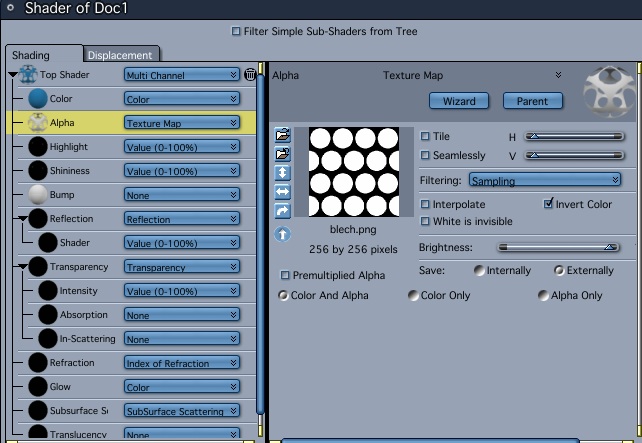Click the Top Shader preview icon

coord(28,75)
